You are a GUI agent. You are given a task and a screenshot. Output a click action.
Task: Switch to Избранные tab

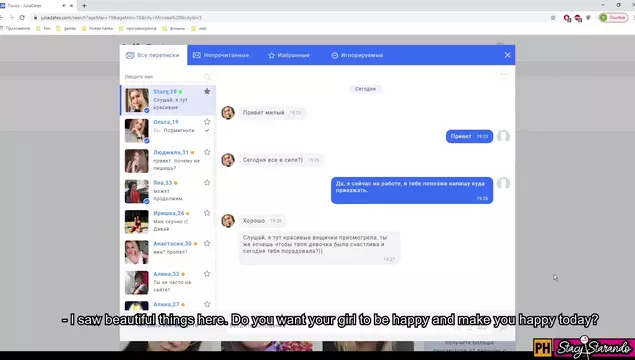coord(289,55)
